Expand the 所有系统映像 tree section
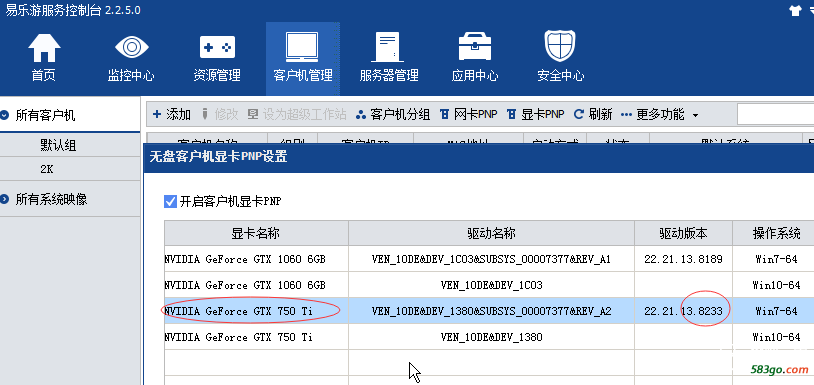814x385 pixels. click(x=5, y=199)
